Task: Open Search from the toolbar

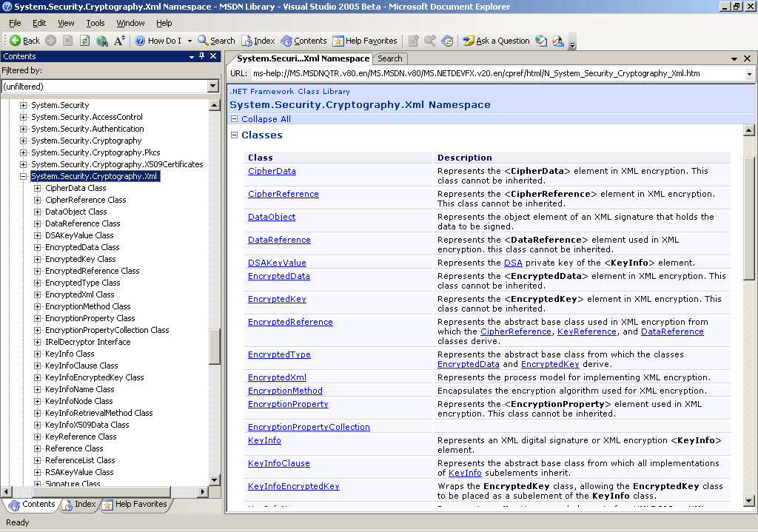Action: point(217,41)
